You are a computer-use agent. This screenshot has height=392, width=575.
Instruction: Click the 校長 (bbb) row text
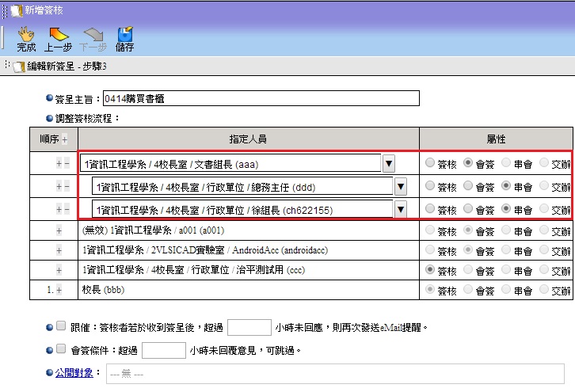[104, 290]
